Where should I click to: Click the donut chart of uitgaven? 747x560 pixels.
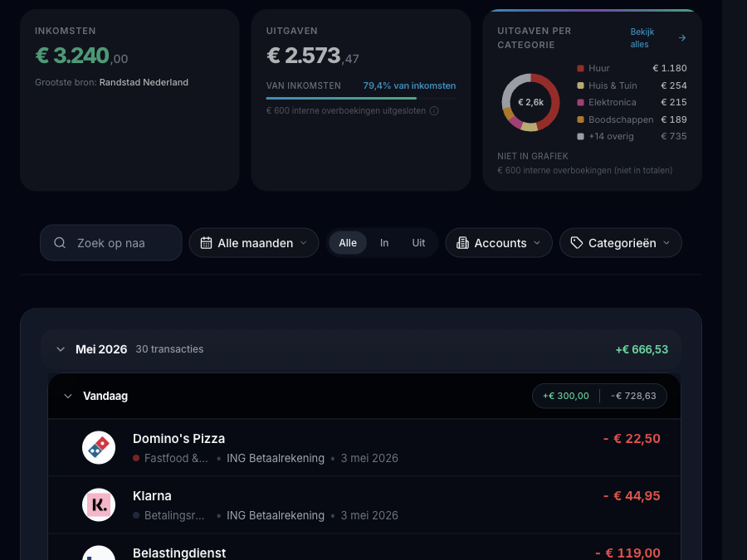[x=530, y=102]
